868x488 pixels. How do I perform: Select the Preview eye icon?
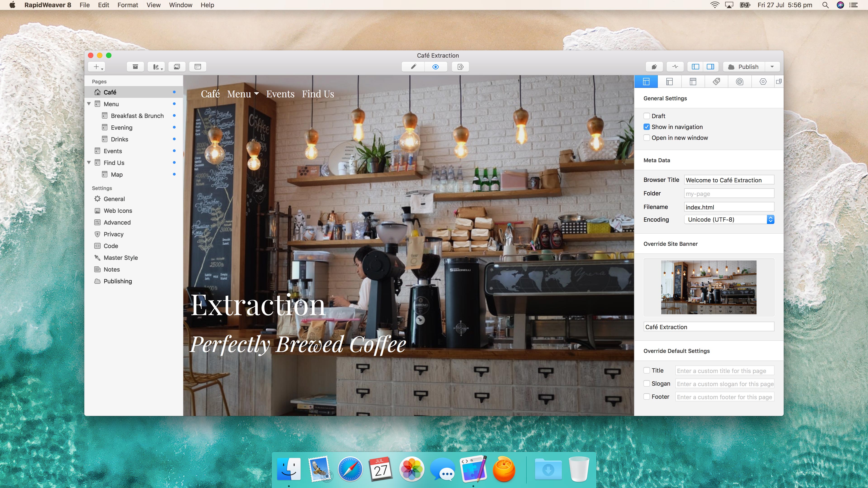pos(435,67)
